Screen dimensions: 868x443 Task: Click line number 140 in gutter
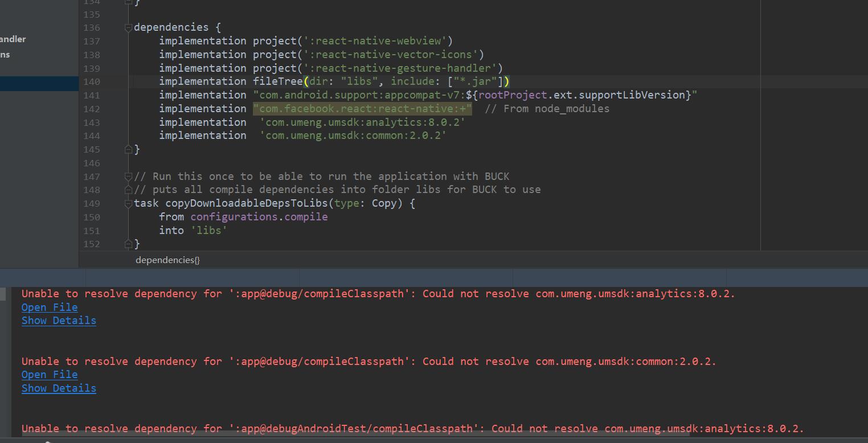click(91, 82)
